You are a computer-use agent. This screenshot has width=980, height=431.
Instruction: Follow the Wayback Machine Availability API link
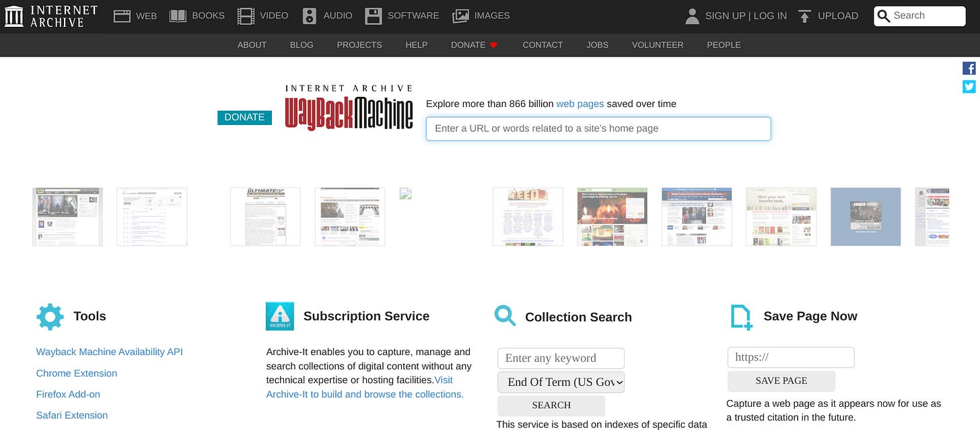[x=110, y=352]
